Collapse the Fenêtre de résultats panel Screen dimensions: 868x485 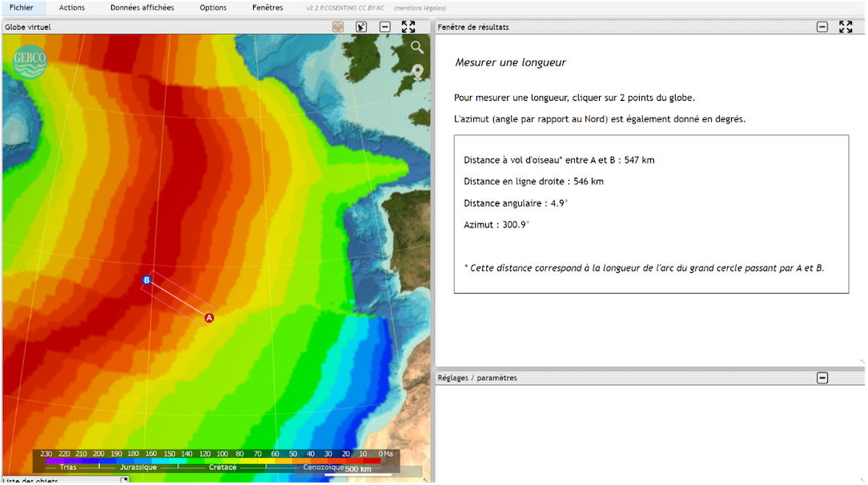(822, 26)
